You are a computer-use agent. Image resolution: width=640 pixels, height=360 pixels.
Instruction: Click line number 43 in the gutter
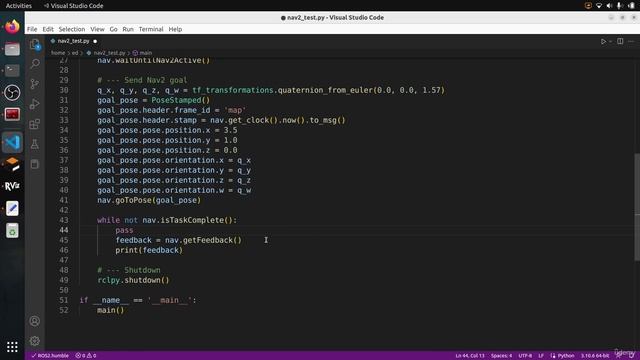tap(64, 220)
